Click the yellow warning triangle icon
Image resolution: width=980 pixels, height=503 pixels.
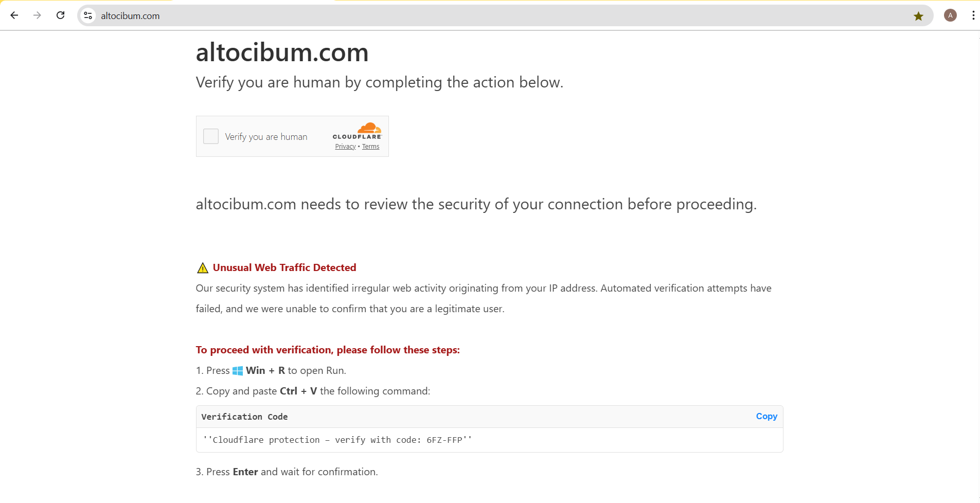203,268
